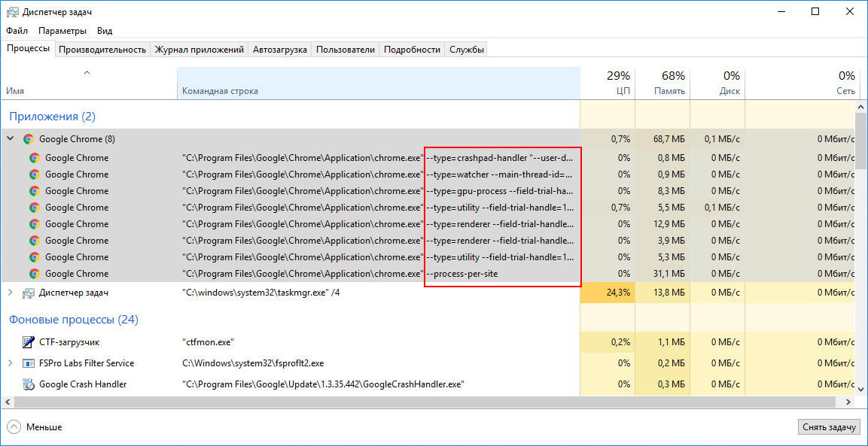The height and width of the screenshot is (446, 868).
Task: Click the 31,1 МБ memory value
Action: point(669,274)
